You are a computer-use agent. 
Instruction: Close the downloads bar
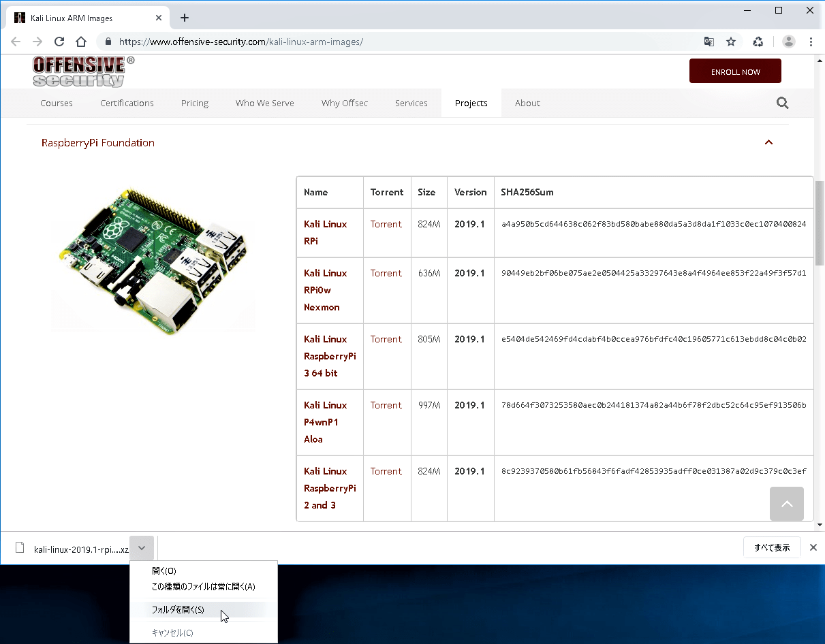click(813, 547)
